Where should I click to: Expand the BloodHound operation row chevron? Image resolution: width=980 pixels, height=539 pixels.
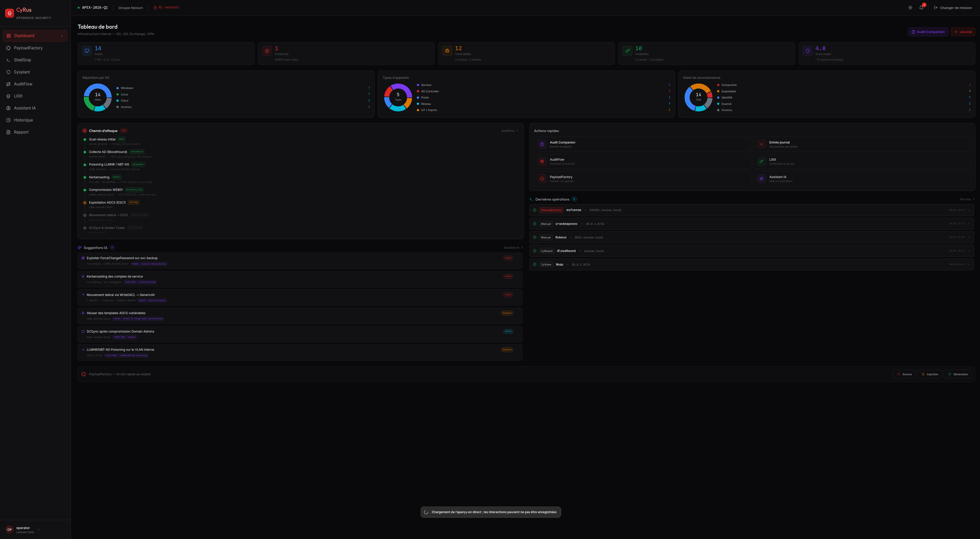click(x=968, y=251)
